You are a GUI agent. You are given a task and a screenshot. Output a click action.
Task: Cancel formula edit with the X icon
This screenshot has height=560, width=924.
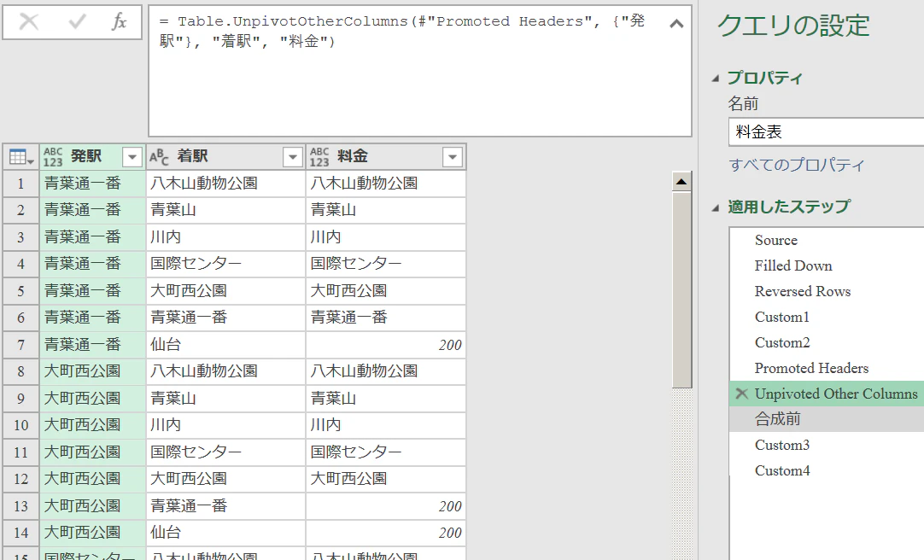coord(29,22)
